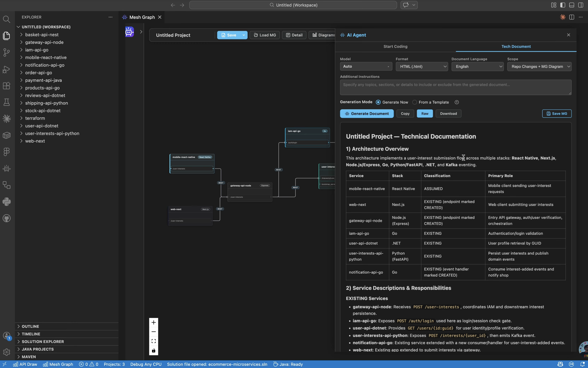Click the Download button
588x368 pixels.
coord(448,113)
